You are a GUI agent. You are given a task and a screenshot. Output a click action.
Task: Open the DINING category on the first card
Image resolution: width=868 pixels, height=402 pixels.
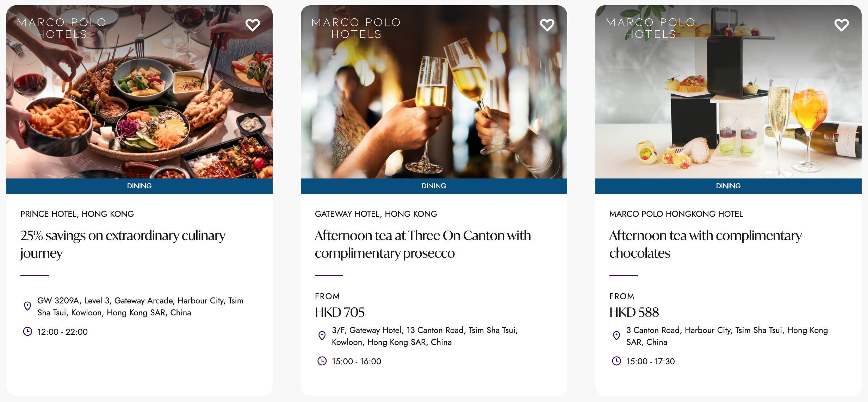139,186
